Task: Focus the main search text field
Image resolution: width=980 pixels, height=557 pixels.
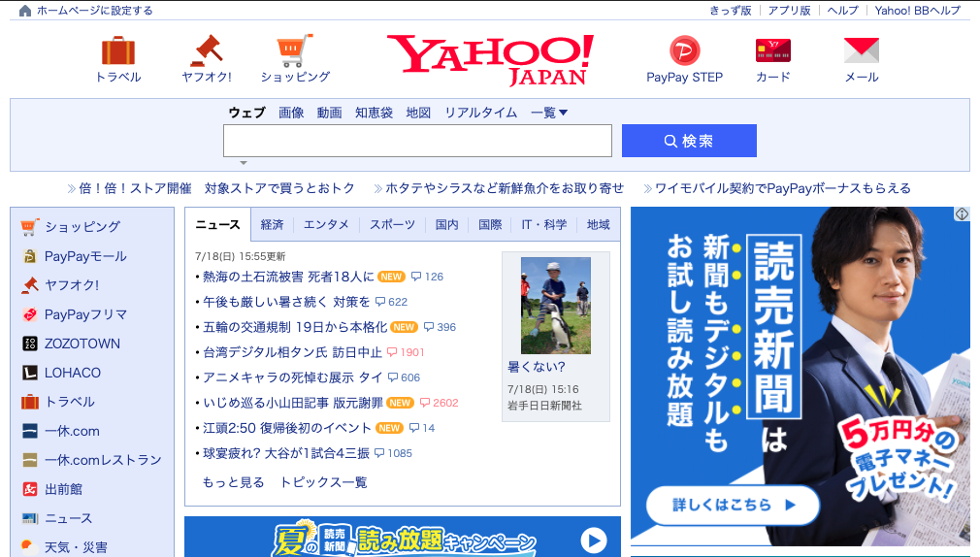Action: pos(417,141)
